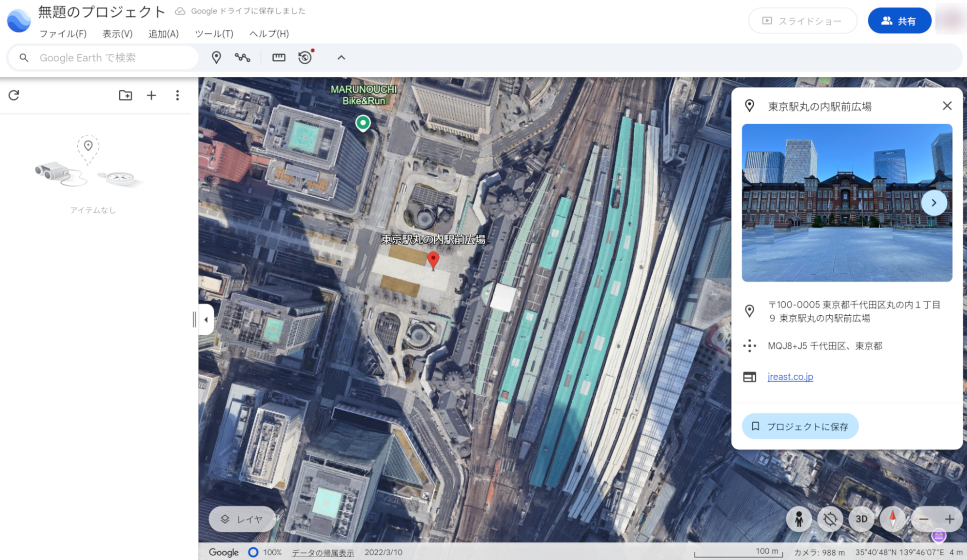The width and height of the screenshot is (967, 560).
Task: Click the MARUNOUCHI Bike&Run green marker
Action: click(363, 123)
